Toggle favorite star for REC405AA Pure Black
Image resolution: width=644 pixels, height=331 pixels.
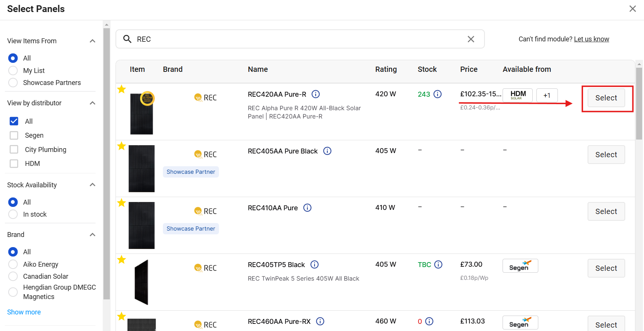pos(122,146)
